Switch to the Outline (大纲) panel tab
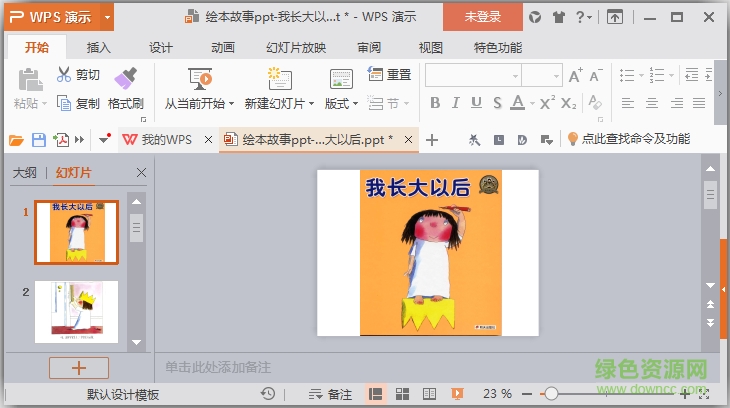 [24, 173]
